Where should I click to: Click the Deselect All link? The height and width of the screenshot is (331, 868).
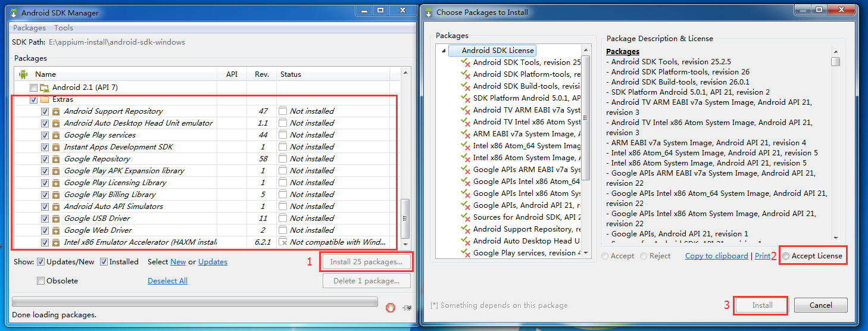point(167,281)
